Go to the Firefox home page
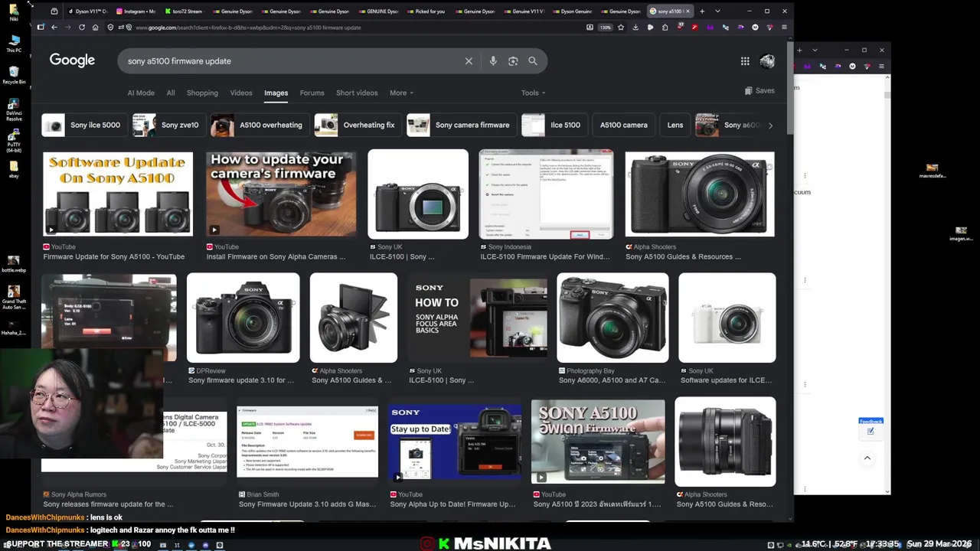The image size is (980, 551). (95, 28)
